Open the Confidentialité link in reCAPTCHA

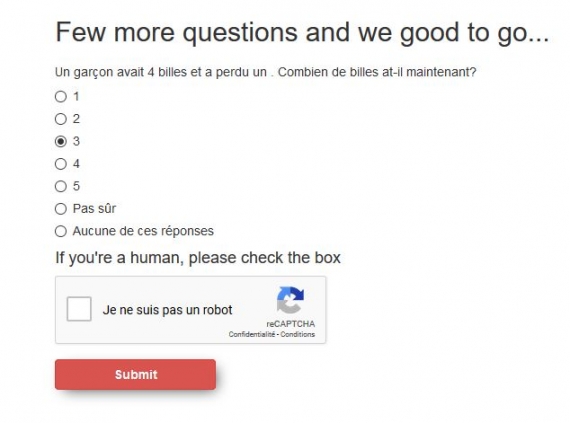[252, 334]
